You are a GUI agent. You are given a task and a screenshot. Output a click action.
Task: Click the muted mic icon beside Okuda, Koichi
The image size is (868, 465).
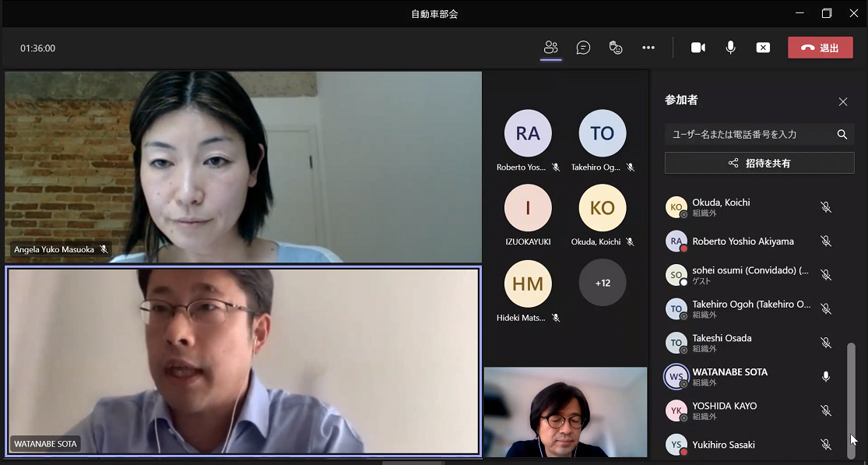point(826,207)
